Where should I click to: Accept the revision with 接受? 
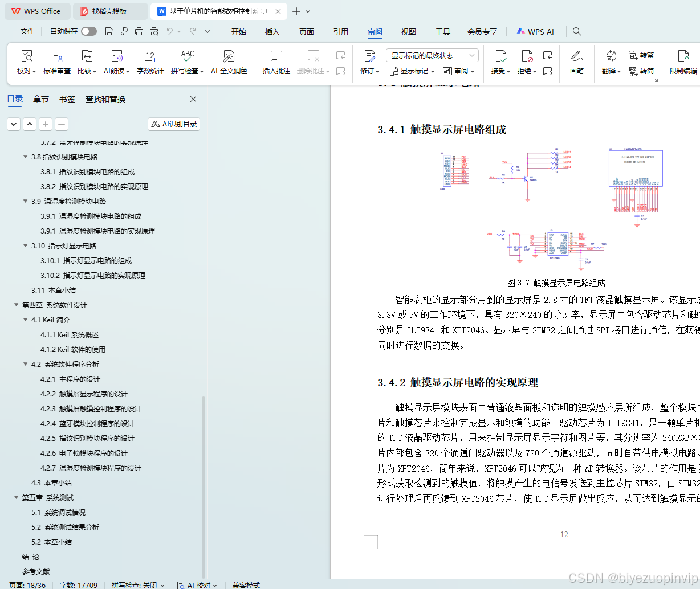coord(498,63)
